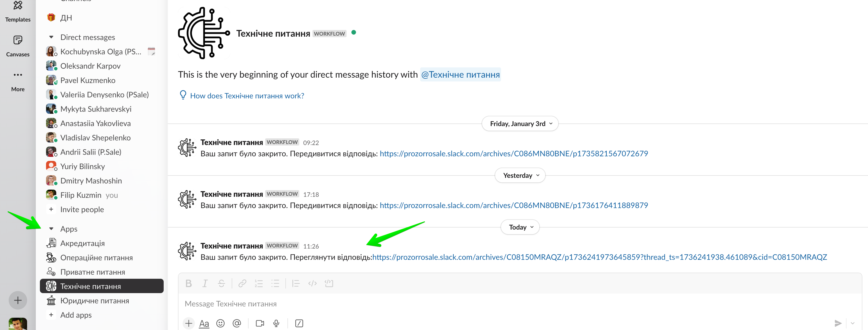Image resolution: width=868 pixels, height=330 pixels.
Task: Collapse the Direct messages section
Action: 51,37
